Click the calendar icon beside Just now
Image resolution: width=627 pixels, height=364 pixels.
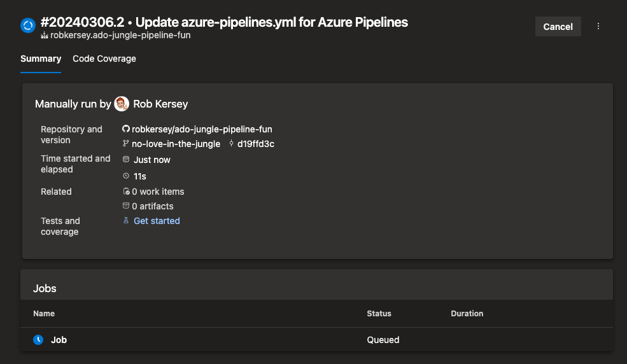click(x=126, y=160)
